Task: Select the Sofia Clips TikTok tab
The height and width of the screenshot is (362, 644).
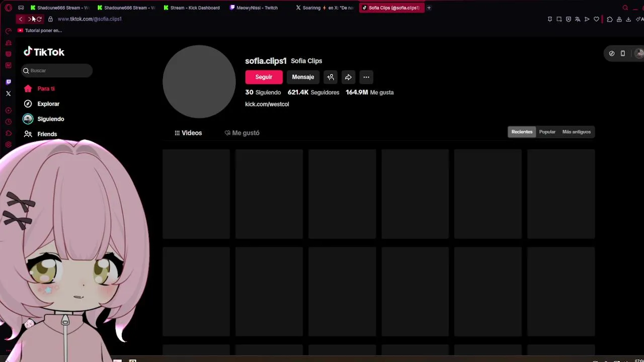Action: (391, 8)
